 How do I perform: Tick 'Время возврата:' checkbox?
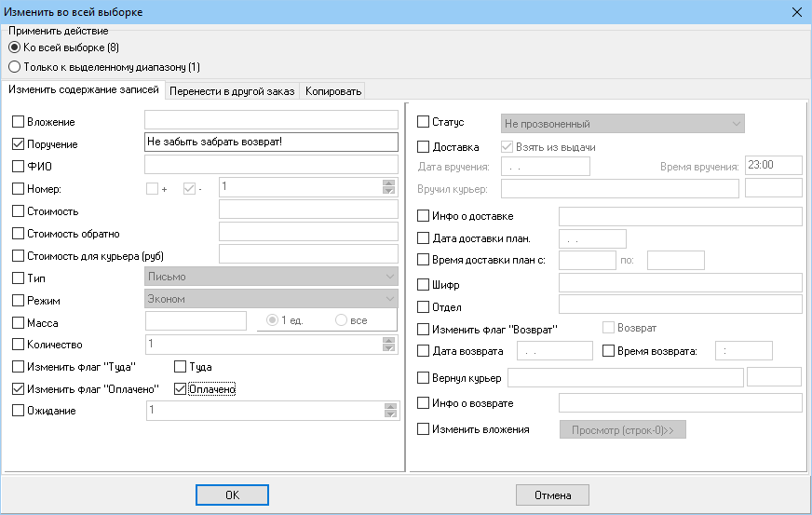click(x=608, y=351)
